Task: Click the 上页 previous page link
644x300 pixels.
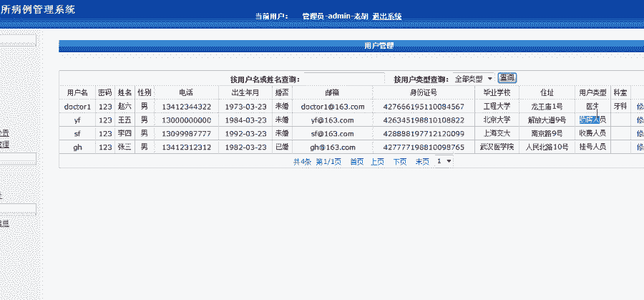Action: [x=377, y=162]
